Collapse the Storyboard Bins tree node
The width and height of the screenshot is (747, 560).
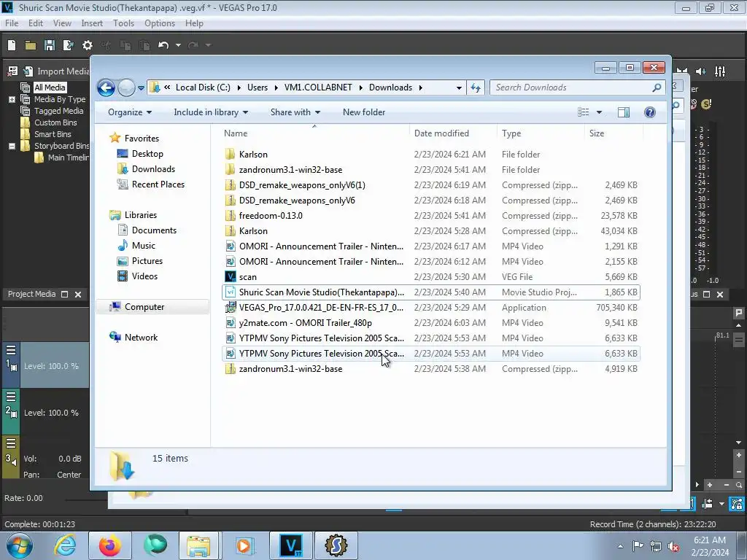coord(12,146)
